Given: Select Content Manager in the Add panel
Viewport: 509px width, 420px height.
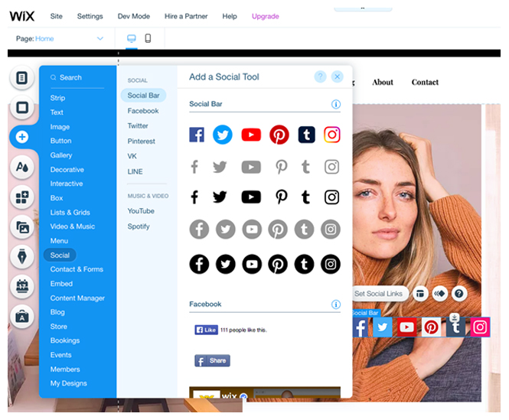Looking at the screenshot, I should (77, 298).
